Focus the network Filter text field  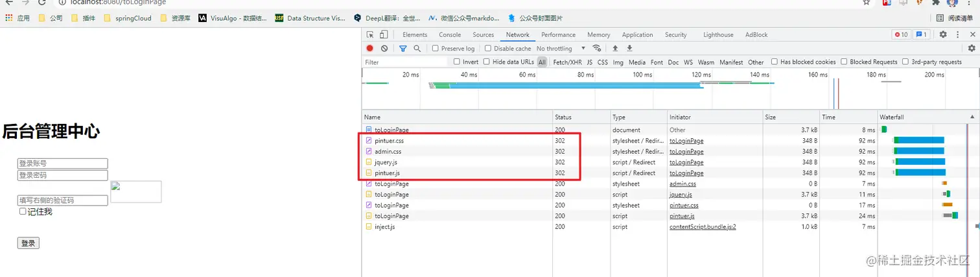pyautogui.click(x=405, y=62)
